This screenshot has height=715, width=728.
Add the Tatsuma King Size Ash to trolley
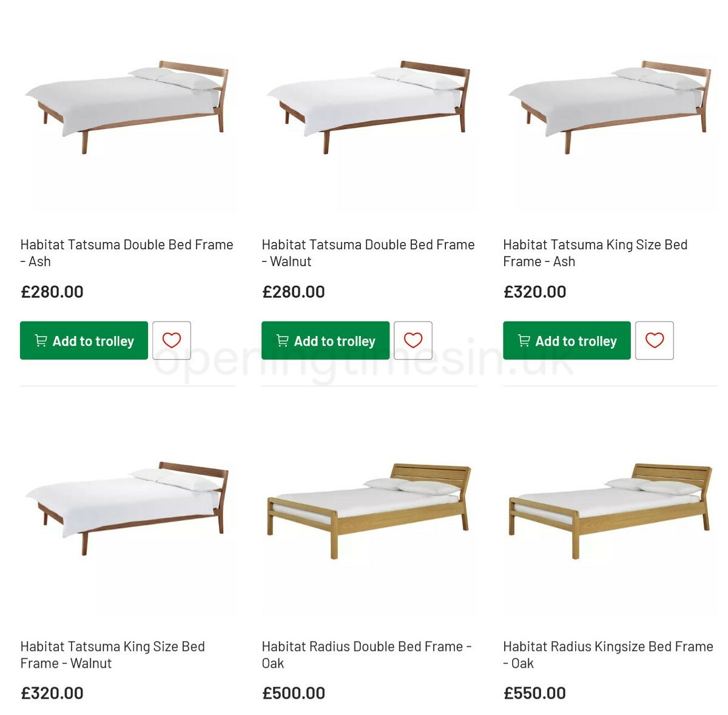(x=566, y=340)
